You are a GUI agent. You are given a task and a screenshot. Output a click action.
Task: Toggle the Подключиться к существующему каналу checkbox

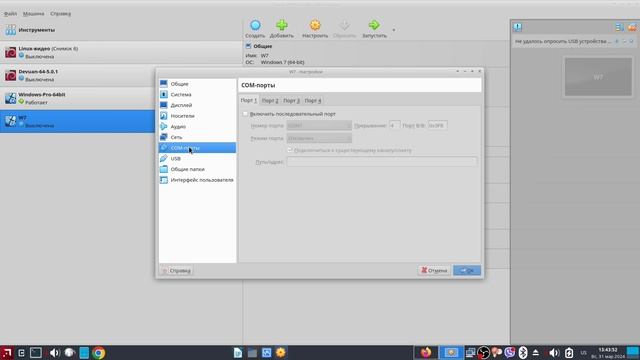pyautogui.click(x=290, y=150)
